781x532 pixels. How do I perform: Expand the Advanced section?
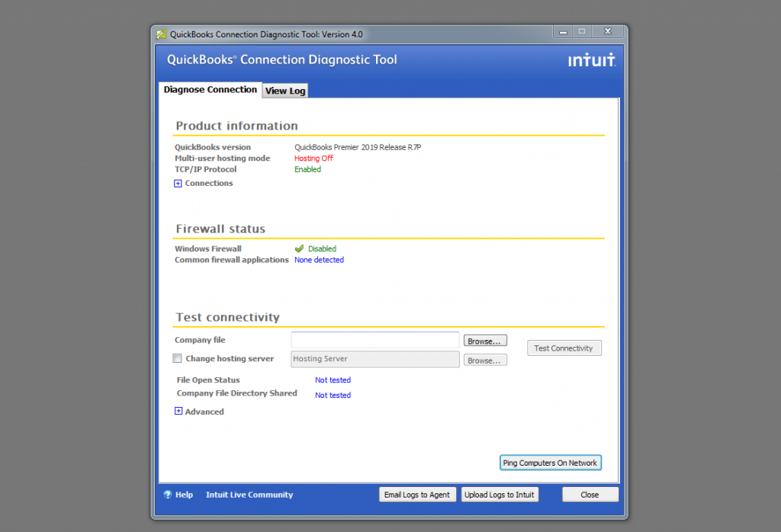point(178,411)
